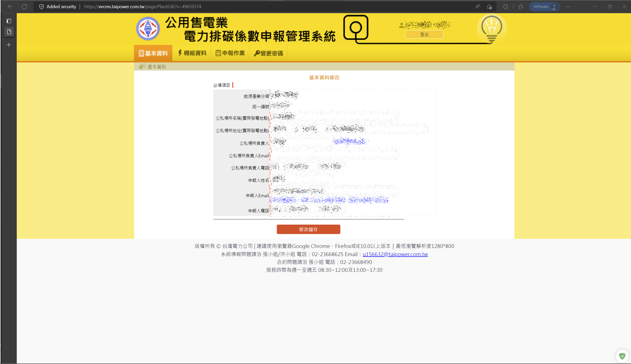The image size is (631, 364).
Task: Open the Read aloud icon
Action: coord(478,7)
